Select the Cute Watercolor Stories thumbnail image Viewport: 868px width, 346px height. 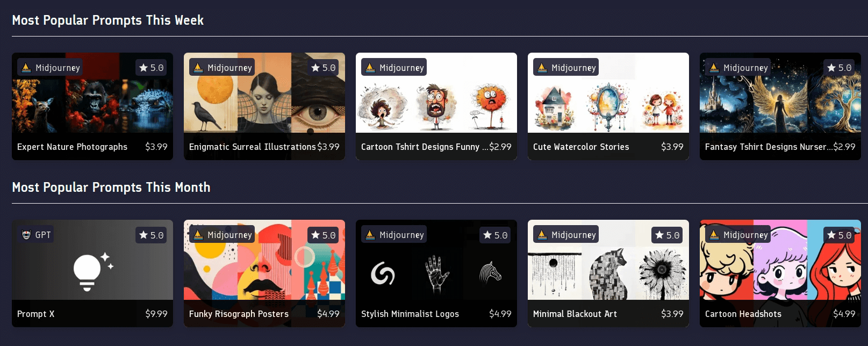tap(608, 93)
